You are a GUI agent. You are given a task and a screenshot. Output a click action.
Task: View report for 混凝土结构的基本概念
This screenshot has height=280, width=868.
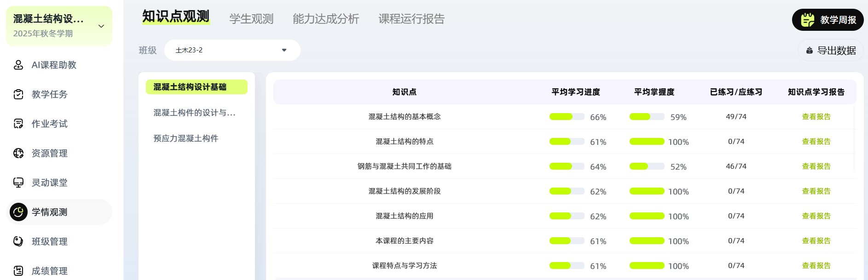[816, 117]
